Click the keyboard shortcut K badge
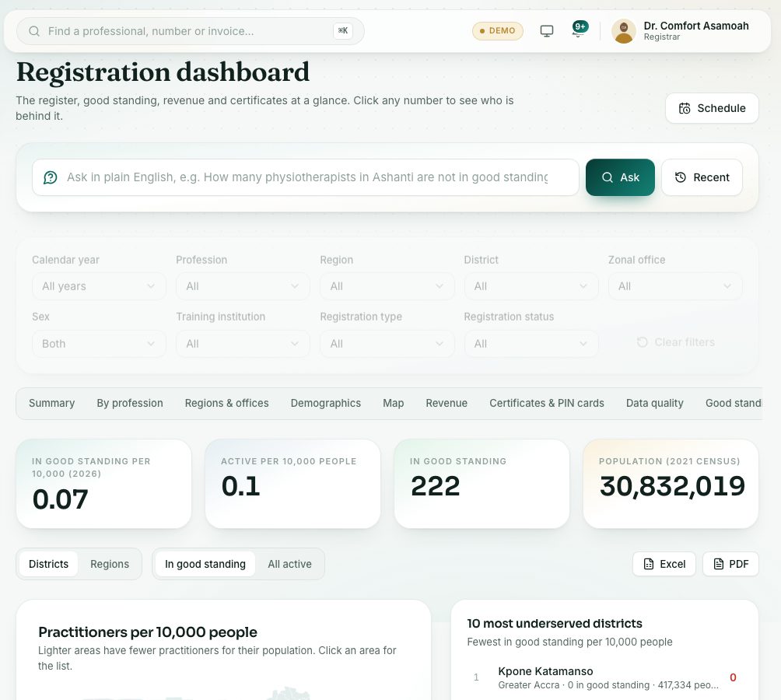The image size is (781, 700). 343,31
